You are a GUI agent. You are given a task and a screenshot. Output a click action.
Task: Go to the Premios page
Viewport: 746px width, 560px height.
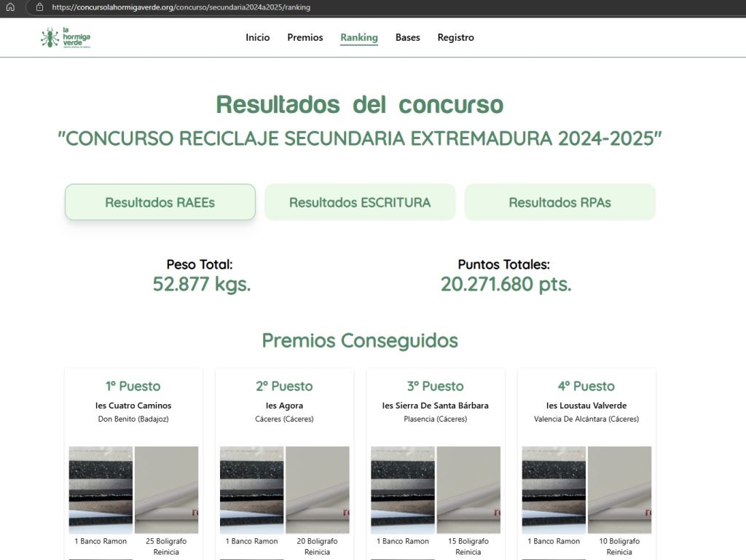[305, 38]
